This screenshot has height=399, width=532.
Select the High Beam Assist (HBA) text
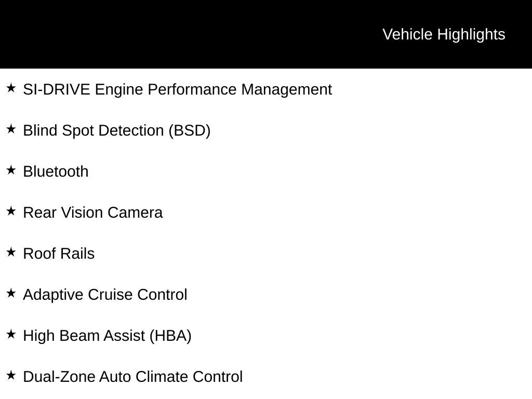[x=107, y=336]
